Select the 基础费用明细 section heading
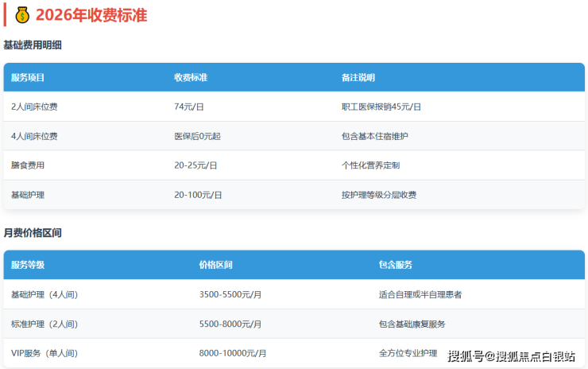 click(33, 45)
